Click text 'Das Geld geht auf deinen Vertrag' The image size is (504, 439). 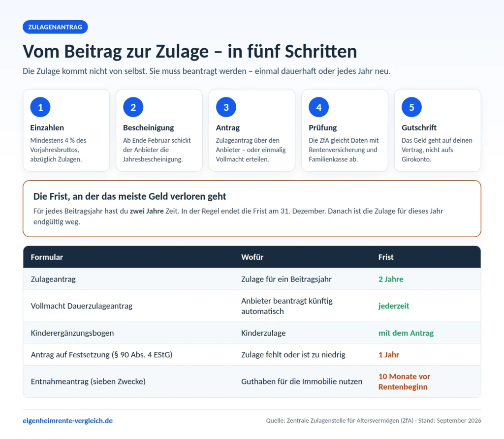click(437, 145)
